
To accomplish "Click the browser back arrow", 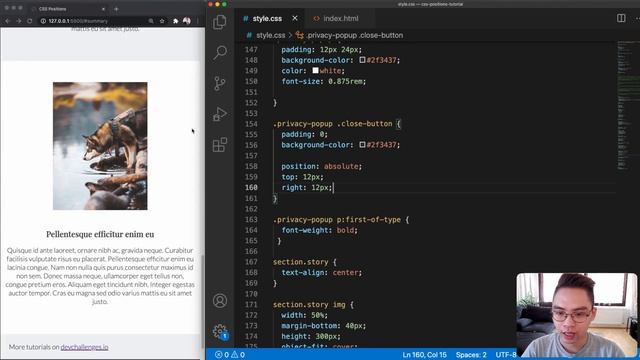I will tap(8, 21).
